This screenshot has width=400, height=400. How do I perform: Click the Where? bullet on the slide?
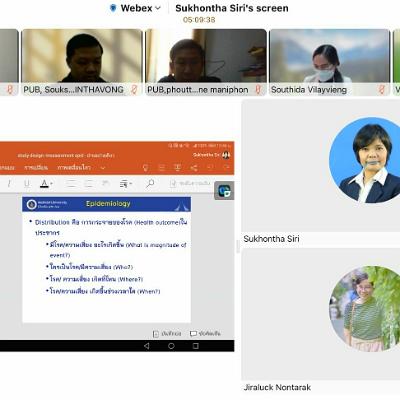coord(94,279)
